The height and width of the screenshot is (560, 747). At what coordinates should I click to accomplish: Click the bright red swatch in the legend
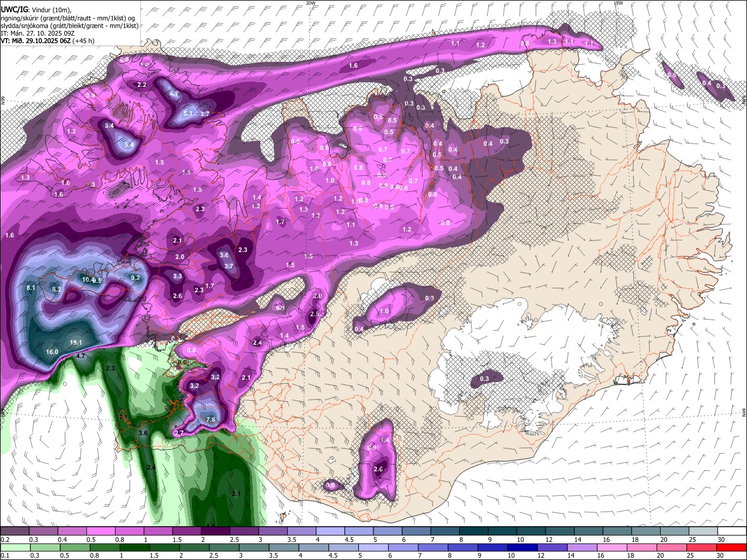731,547
